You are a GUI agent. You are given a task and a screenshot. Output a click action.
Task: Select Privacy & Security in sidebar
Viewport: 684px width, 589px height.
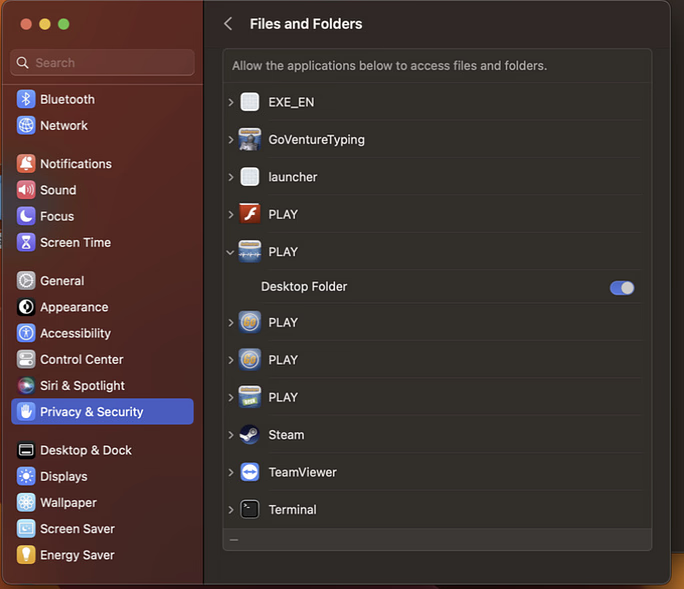(91, 412)
